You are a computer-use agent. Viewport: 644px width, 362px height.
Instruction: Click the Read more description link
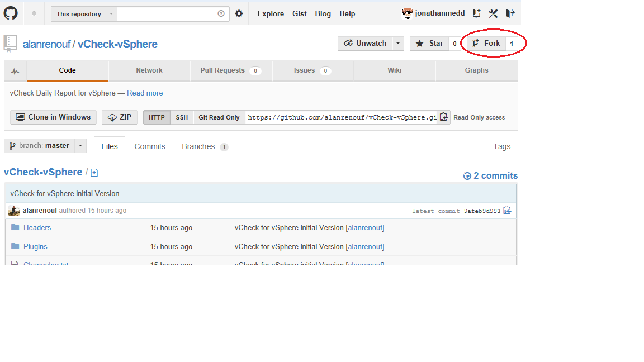[145, 93]
